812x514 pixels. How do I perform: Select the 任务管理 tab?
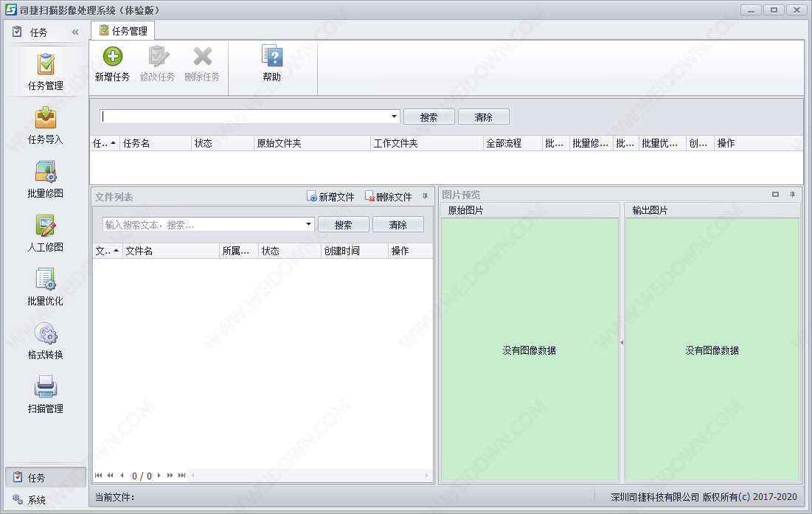[x=123, y=31]
